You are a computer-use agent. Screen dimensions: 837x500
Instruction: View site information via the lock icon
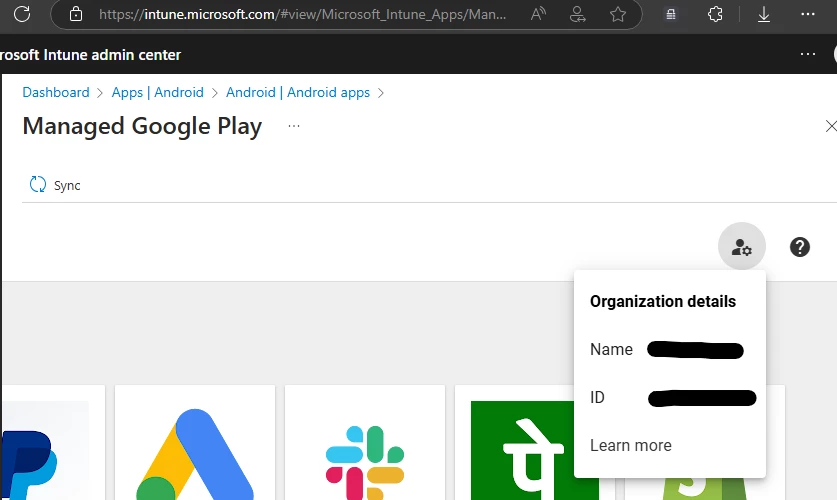point(76,14)
